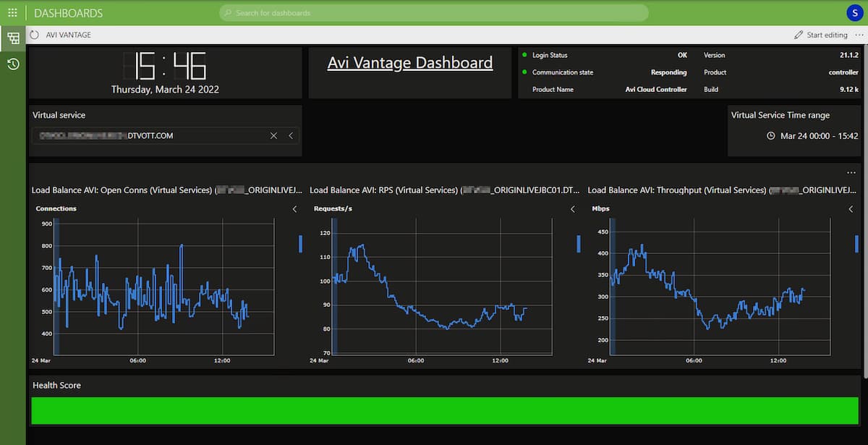
Task: Click the search magnifier icon
Action: click(228, 13)
